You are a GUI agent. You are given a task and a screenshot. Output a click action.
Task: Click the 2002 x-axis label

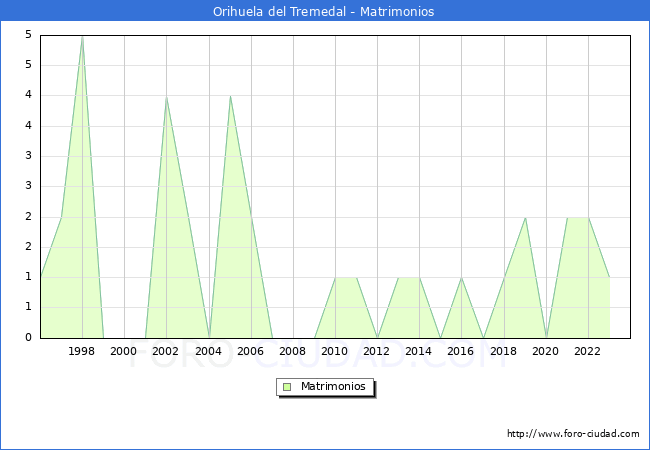click(165, 351)
